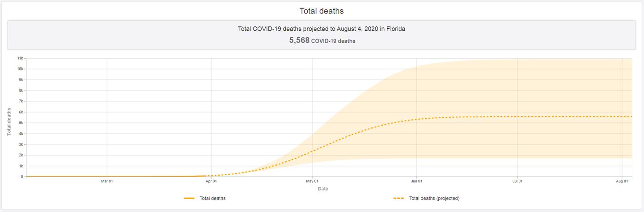Click the "Total deaths" chart heading at top

pos(322,10)
